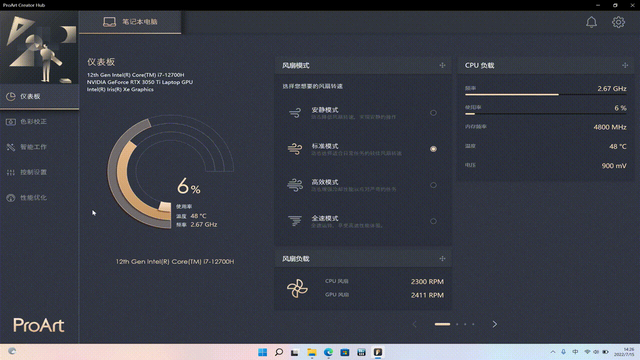Go to the next dashboard page arrow
Image resolution: width=640 pixels, height=360 pixels.
tap(495, 324)
